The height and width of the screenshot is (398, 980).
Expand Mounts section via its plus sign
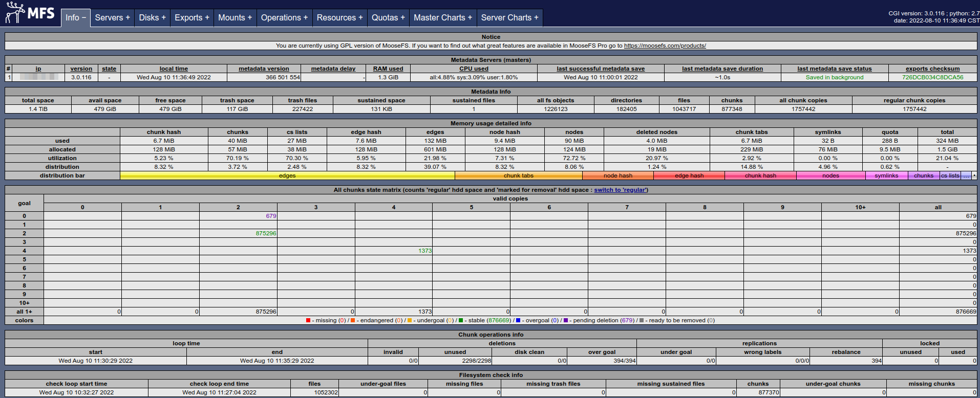[x=249, y=17]
